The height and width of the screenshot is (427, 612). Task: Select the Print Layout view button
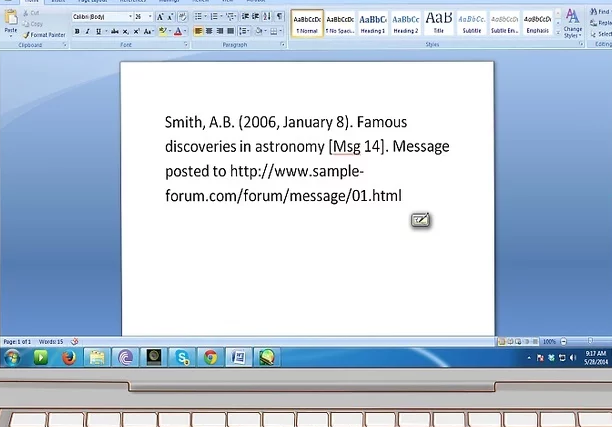click(x=502, y=342)
